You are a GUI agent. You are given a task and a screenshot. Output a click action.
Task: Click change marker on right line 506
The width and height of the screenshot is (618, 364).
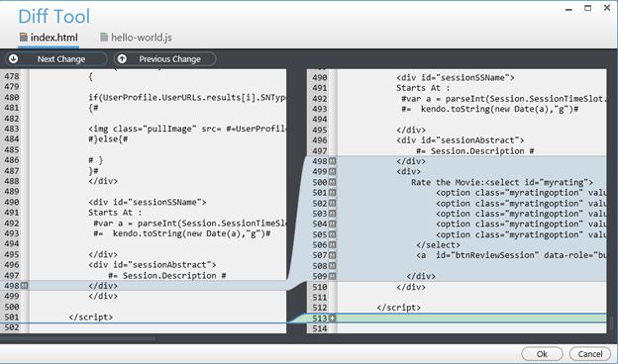[332, 244]
